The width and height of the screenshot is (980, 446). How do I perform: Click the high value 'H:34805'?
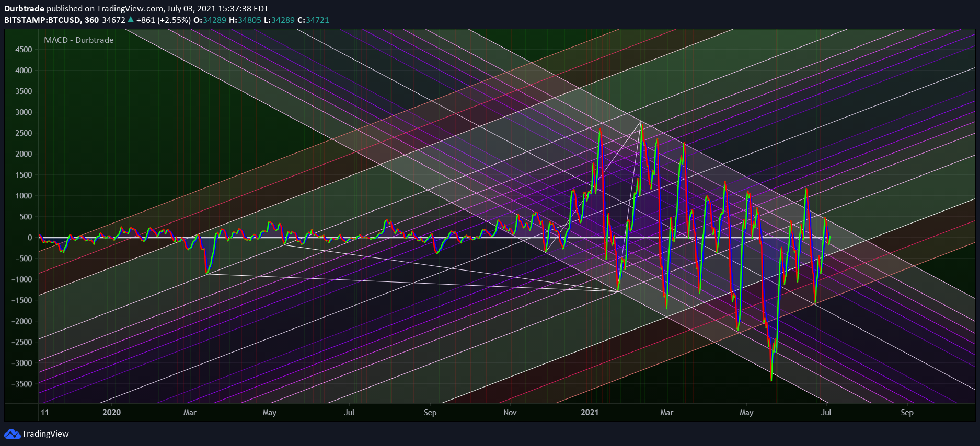(245, 20)
